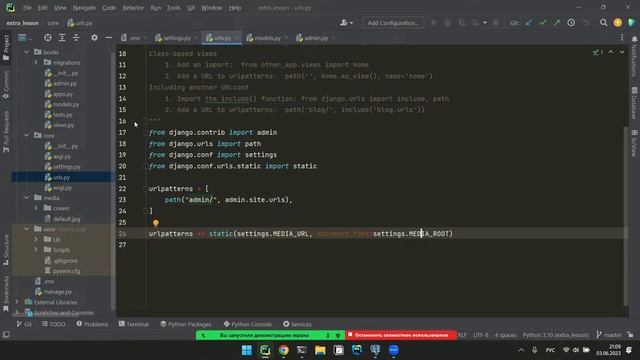The image size is (640, 360).
Task: Open the Services tool window
Action: point(297,324)
